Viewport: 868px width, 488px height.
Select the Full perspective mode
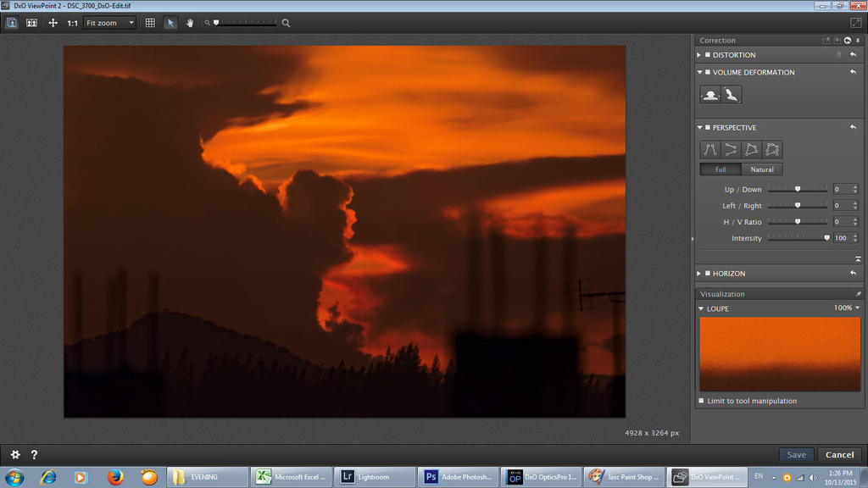point(721,169)
